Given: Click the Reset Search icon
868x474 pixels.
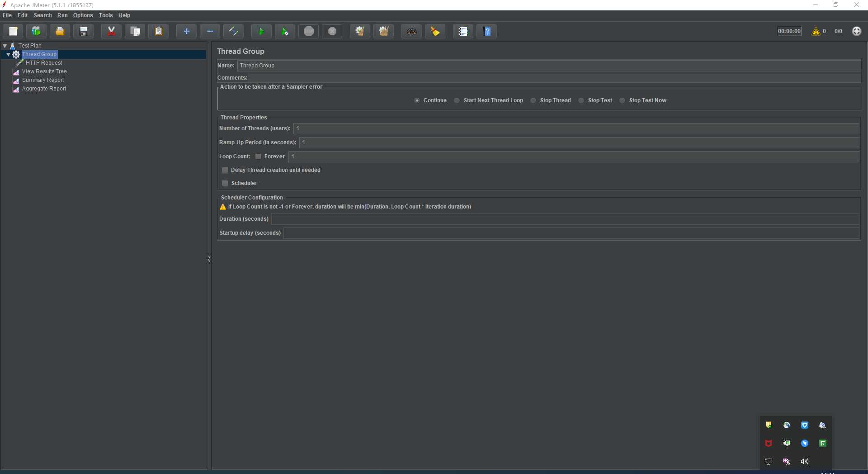Looking at the screenshot, I should click(x=435, y=31).
